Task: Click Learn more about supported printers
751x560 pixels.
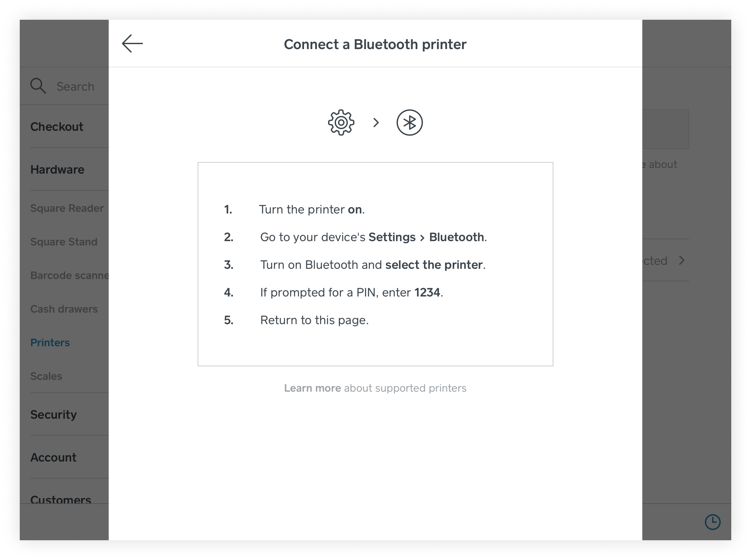Action: (312, 387)
